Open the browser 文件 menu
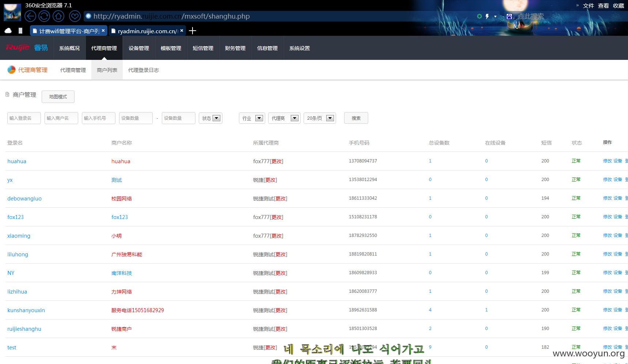Image resolution: width=628 pixels, height=364 pixels. (x=588, y=5)
